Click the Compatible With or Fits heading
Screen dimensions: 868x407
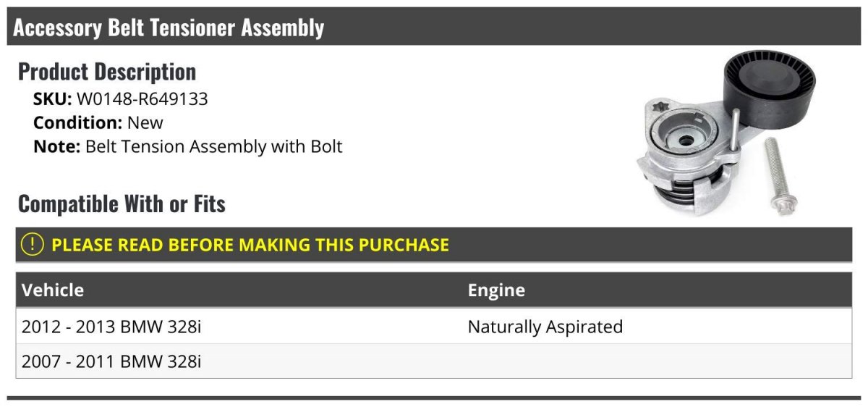click(122, 204)
